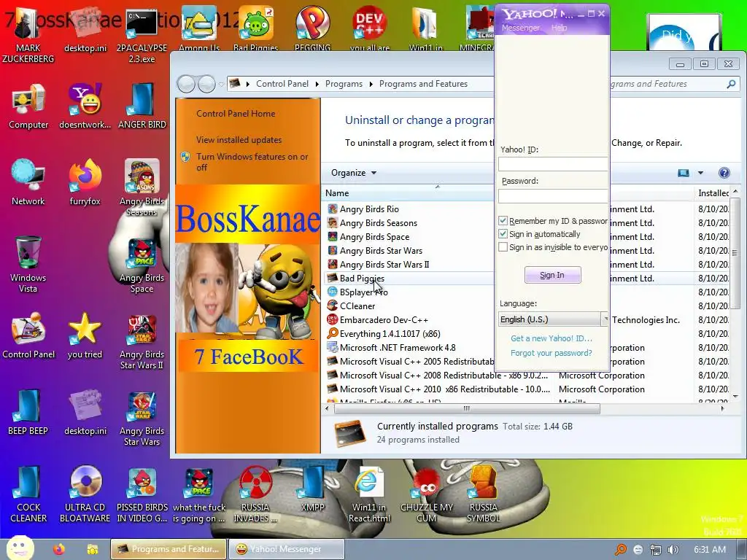Click the Sign In button

pyautogui.click(x=553, y=275)
